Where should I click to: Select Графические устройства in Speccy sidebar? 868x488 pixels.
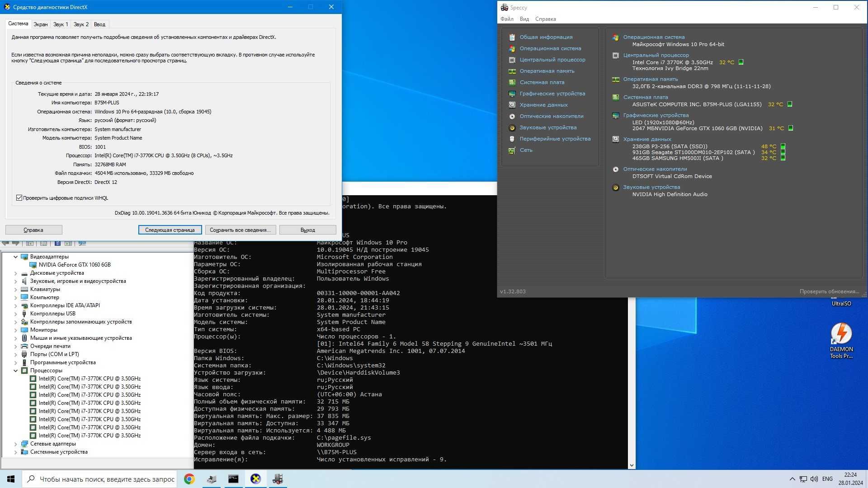pyautogui.click(x=552, y=94)
